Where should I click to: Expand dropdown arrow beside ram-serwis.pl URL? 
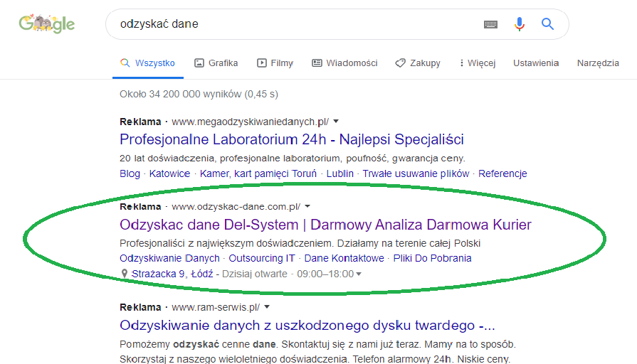coord(267,307)
